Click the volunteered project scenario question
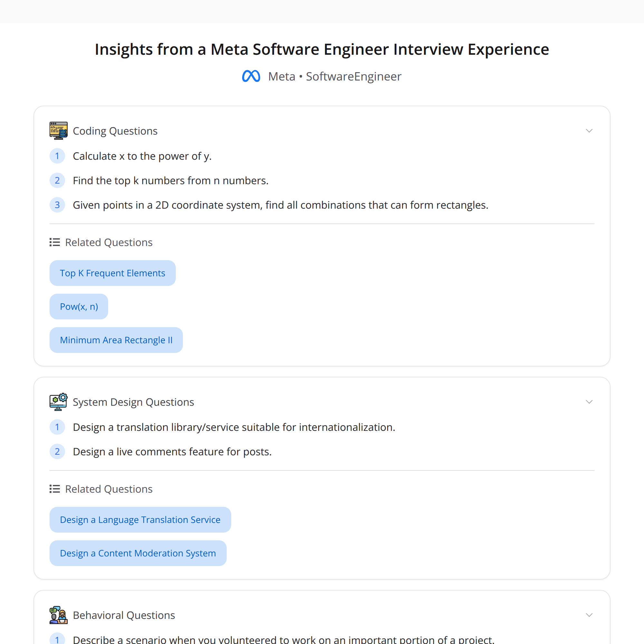644x644 pixels. tap(284, 639)
